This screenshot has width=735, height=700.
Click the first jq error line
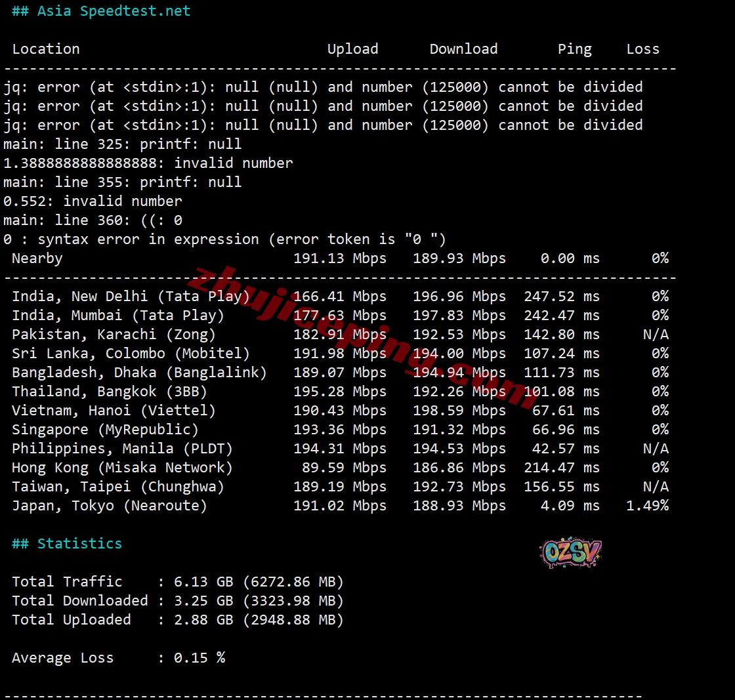(323, 87)
